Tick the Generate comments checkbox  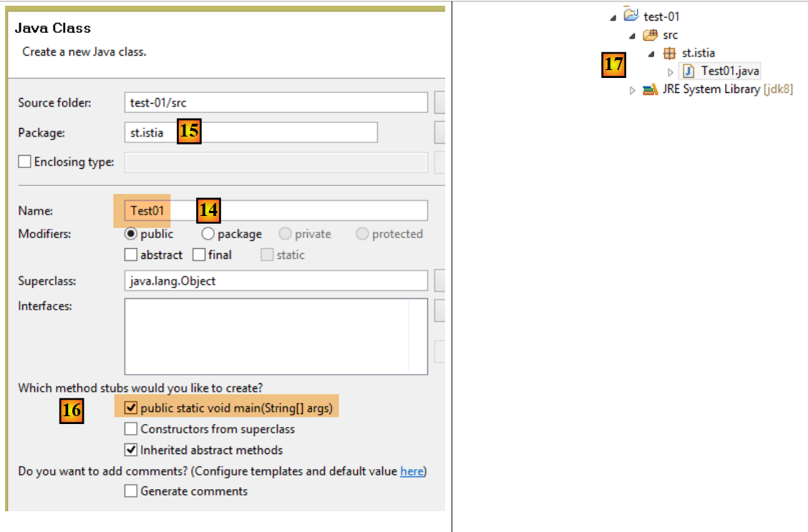[131, 491]
